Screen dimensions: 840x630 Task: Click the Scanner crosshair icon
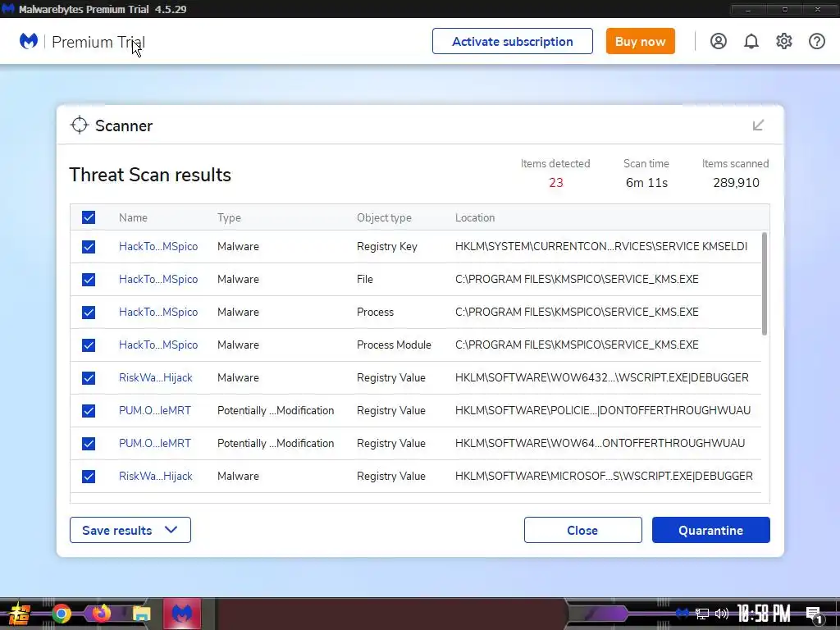80,125
